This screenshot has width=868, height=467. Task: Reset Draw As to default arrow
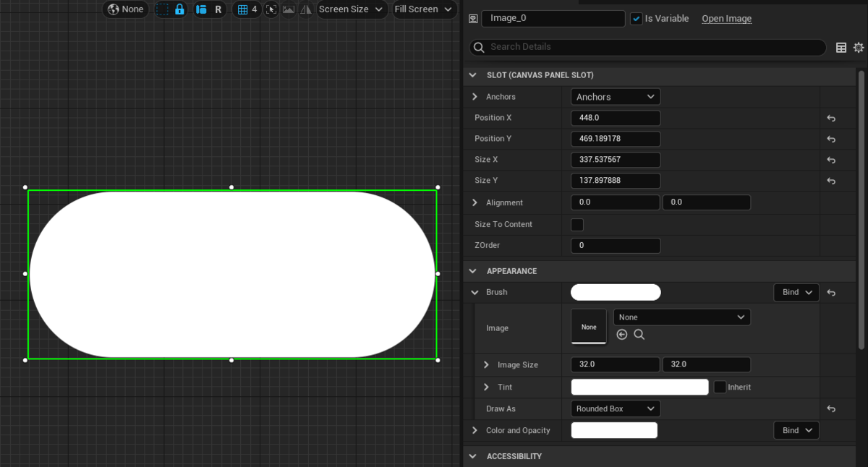(831, 409)
